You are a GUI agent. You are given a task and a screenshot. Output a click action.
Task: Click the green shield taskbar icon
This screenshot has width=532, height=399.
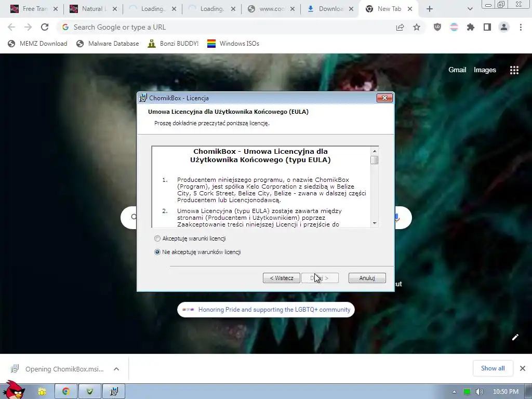(x=90, y=392)
